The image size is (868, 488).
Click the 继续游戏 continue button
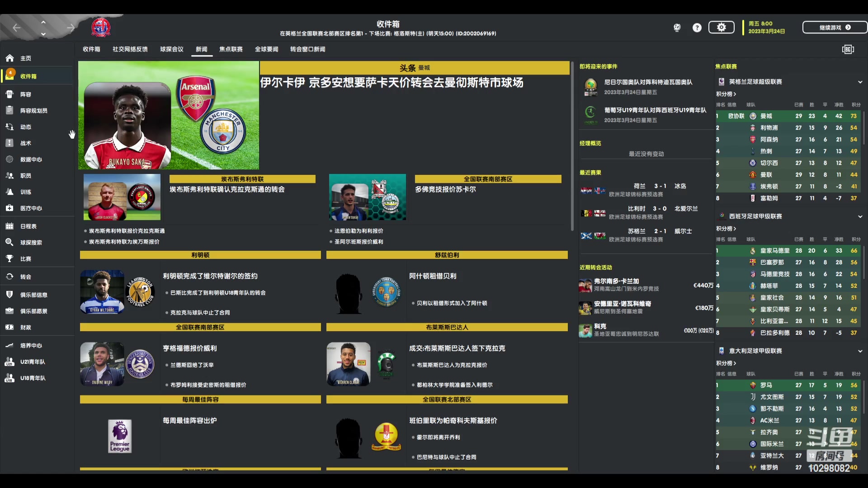(835, 28)
